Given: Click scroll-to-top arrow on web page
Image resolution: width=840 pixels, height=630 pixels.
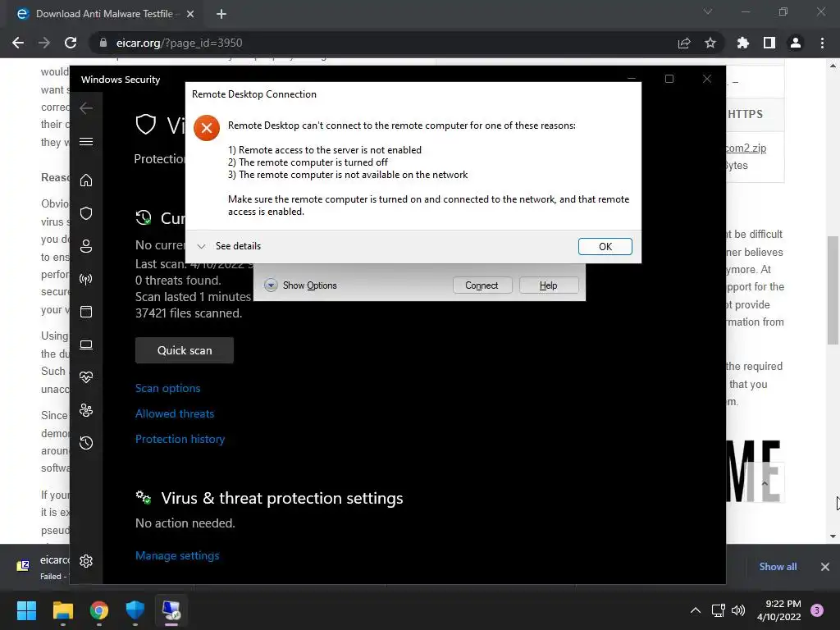Looking at the screenshot, I should pyautogui.click(x=765, y=483).
